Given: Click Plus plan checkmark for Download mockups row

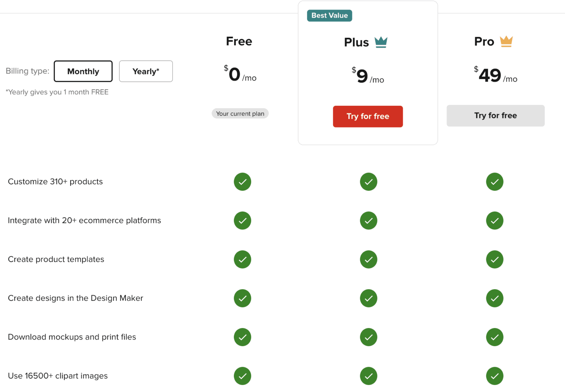Looking at the screenshot, I should tap(369, 337).
